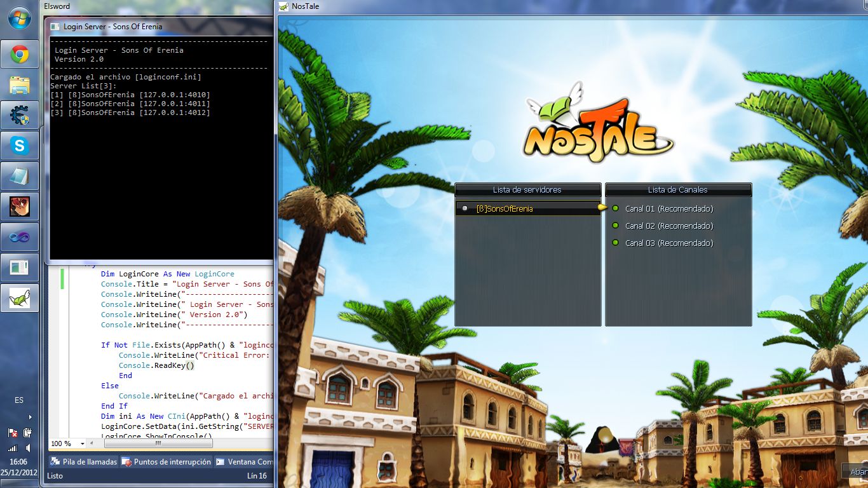This screenshot has height=488, width=868.
Task: Click the status dot beside [ß]SonsOfErenia server
Action: [465, 208]
